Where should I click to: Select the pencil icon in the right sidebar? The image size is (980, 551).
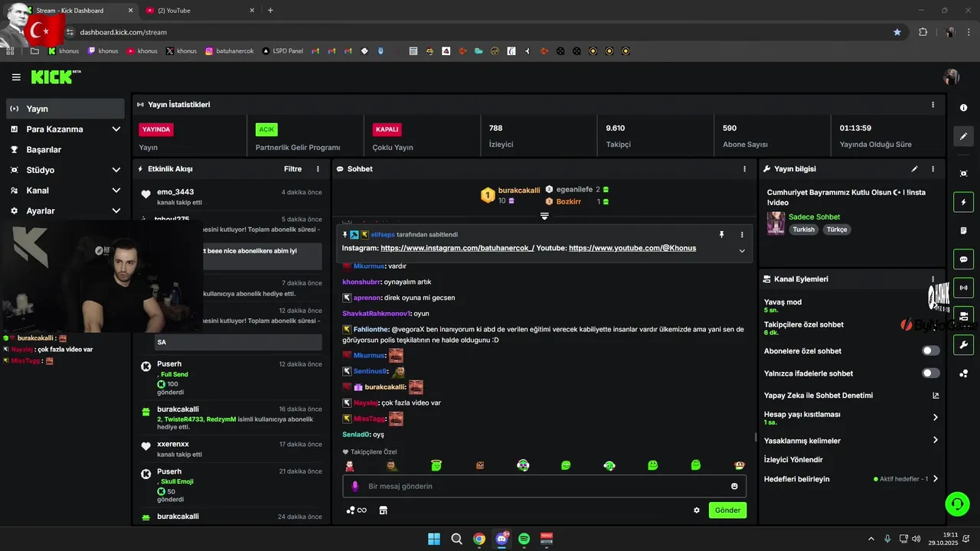click(x=963, y=136)
